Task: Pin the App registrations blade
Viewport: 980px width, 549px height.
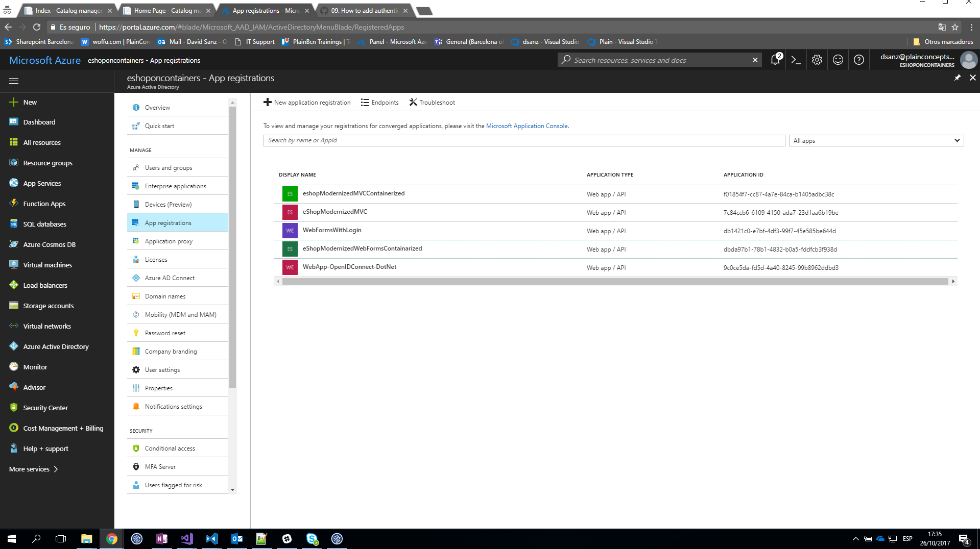Action: click(957, 78)
